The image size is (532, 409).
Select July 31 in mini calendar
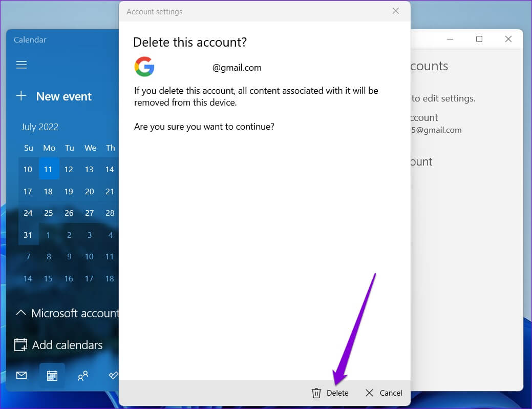pos(28,235)
